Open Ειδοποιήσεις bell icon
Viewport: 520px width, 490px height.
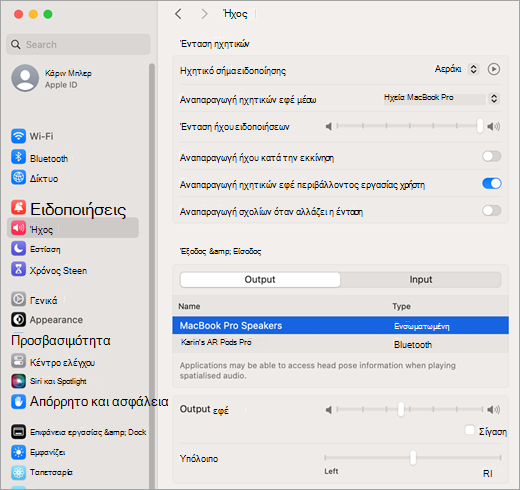coord(18,207)
